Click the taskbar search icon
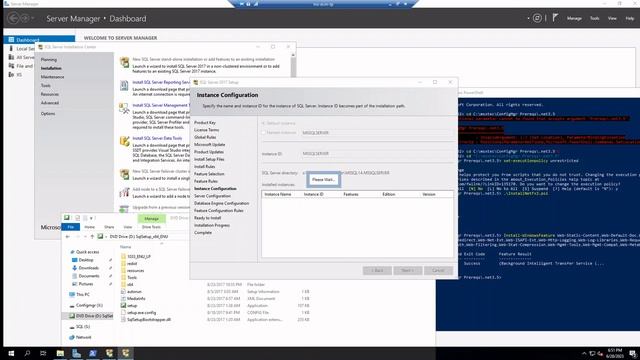The height and width of the screenshot is (360, 640). pyautogui.click(x=27, y=353)
